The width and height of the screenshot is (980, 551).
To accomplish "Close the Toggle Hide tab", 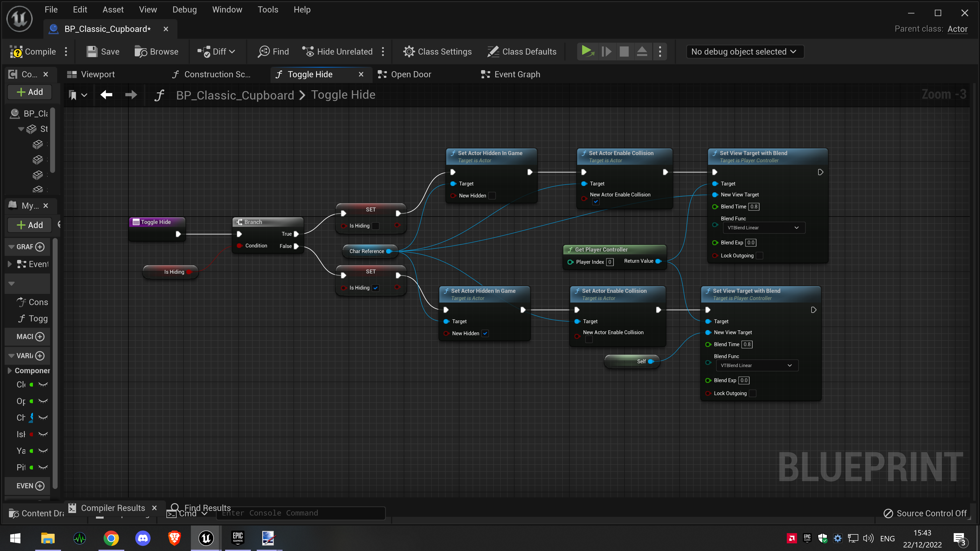I will (x=361, y=74).
